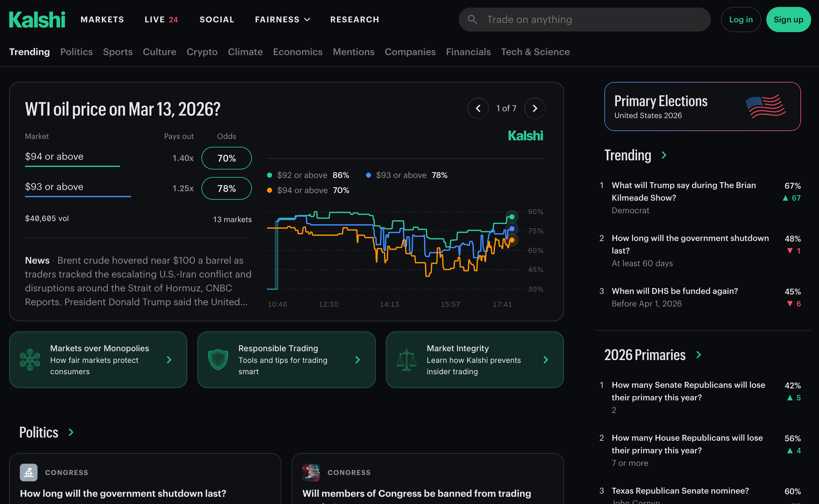Open the WTI oil price market title

pyautogui.click(x=123, y=109)
